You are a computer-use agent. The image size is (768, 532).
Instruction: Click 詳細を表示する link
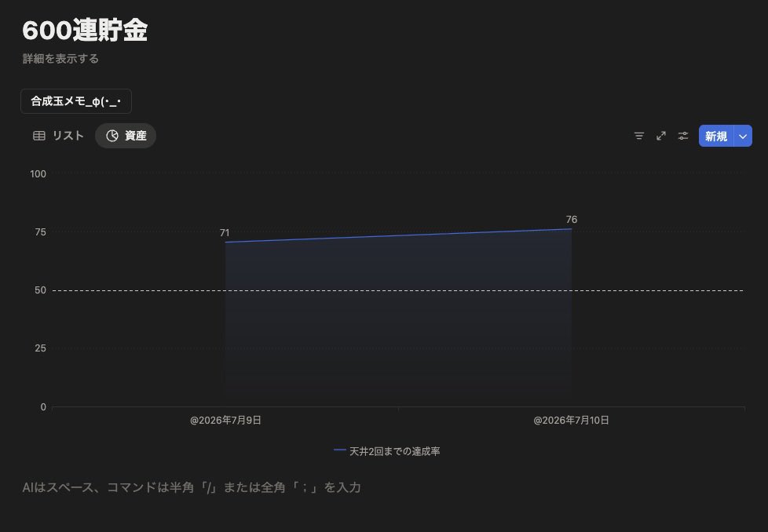tap(60, 59)
